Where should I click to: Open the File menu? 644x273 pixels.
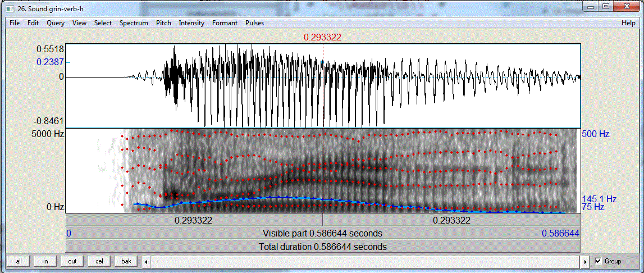[x=15, y=23]
